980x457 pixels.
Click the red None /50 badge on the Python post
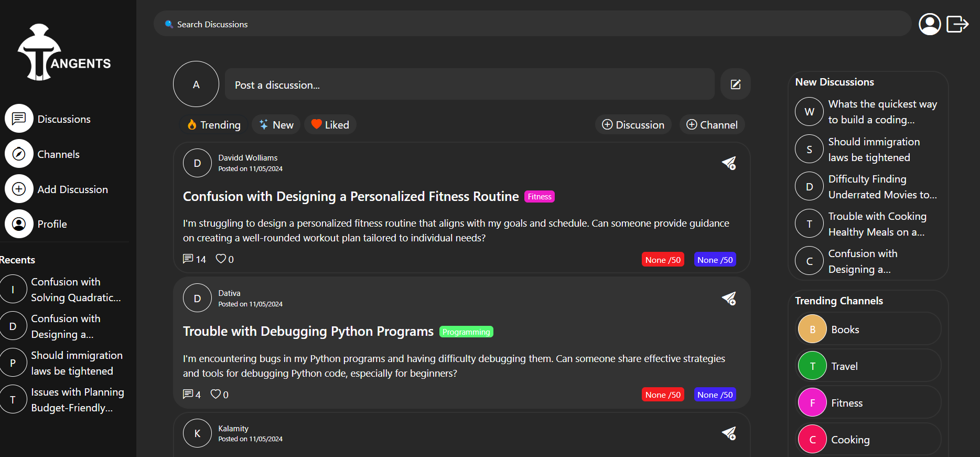663,395
